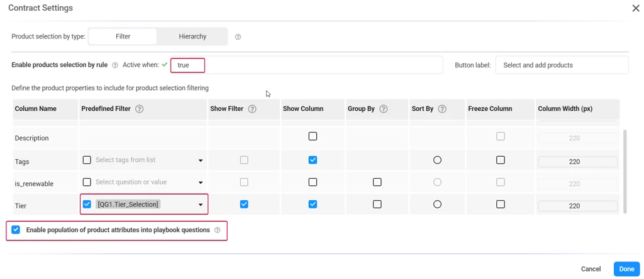Click Sort By help icon
Screen dimensions: 644x279
click(442, 109)
